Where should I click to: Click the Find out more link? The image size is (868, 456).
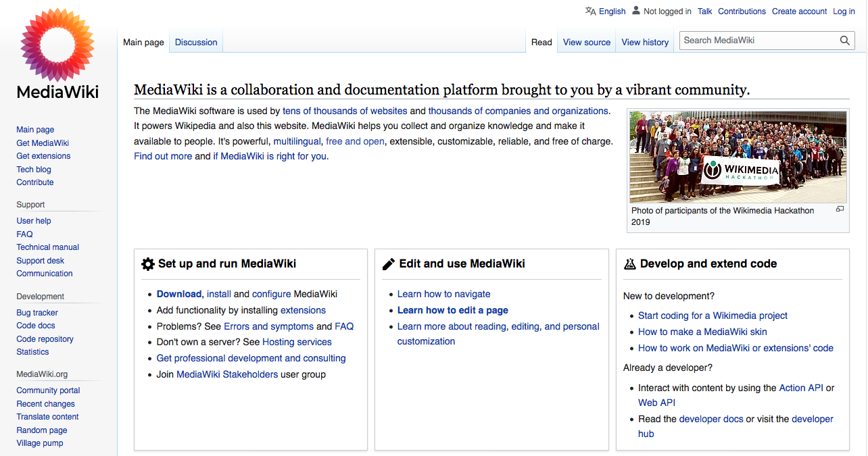163,156
